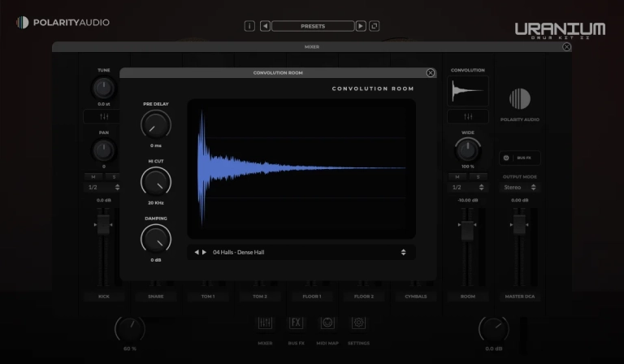This screenshot has height=364, width=624.
Task: Click the Kick channel volume fader
Action: tap(103, 225)
